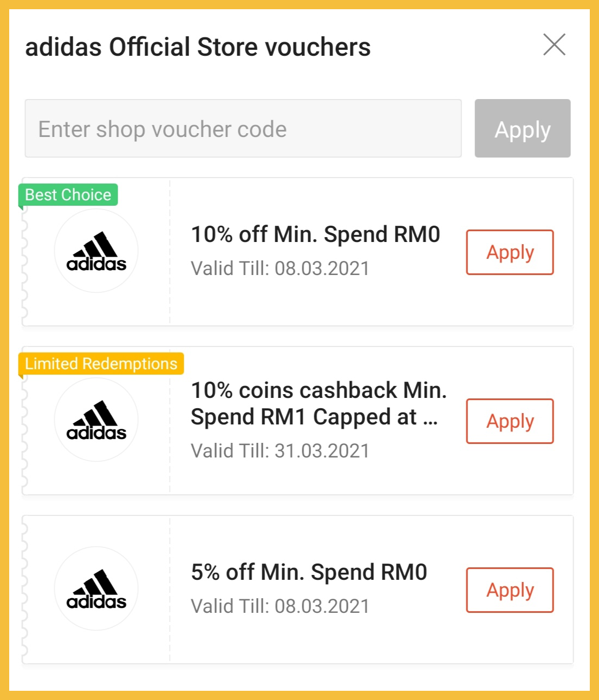Click adidas logo on coins cashback voucher
The width and height of the screenshot is (599, 700).
tap(96, 420)
